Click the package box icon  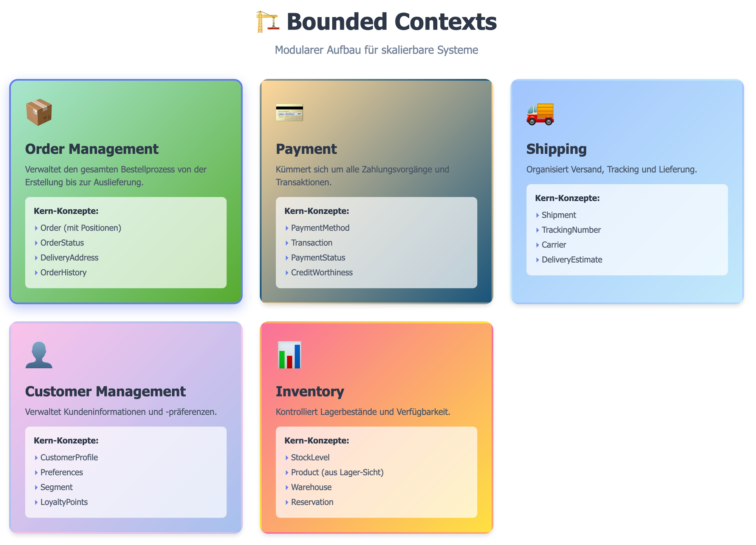[x=39, y=113]
